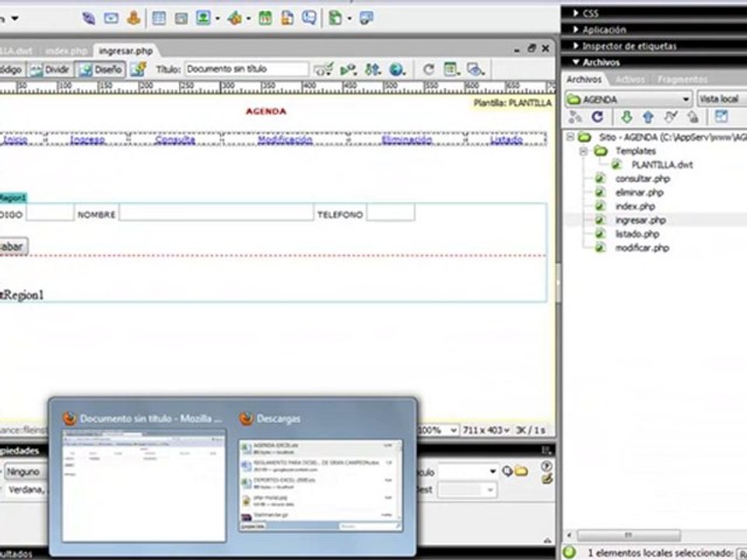The width and height of the screenshot is (747, 560).
Task: Click the validate markup icon
Action: (x=323, y=69)
